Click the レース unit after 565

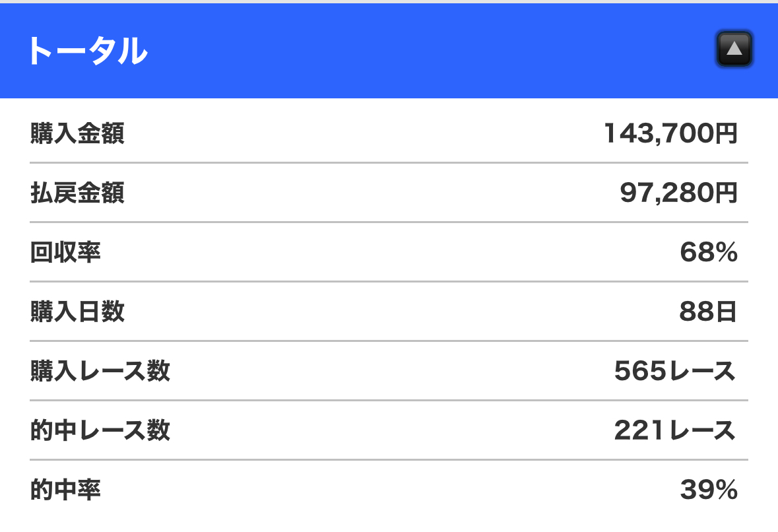tap(702, 372)
